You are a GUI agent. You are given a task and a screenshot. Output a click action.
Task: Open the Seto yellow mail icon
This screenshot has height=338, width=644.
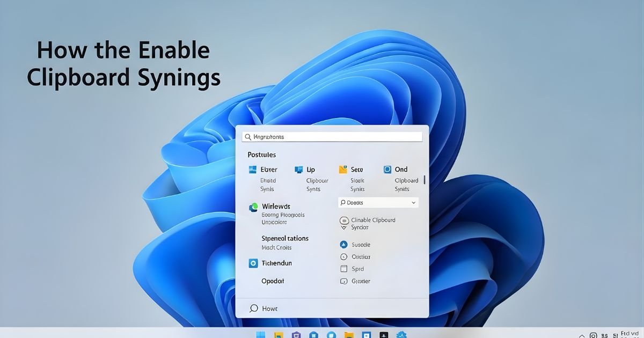(x=343, y=170)
